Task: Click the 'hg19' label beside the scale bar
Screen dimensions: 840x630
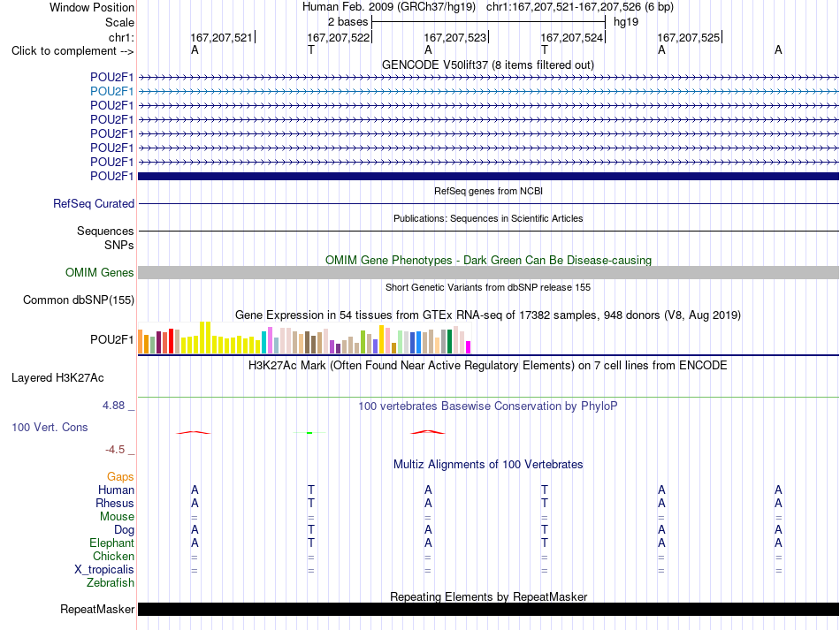Action: point(626,22)
